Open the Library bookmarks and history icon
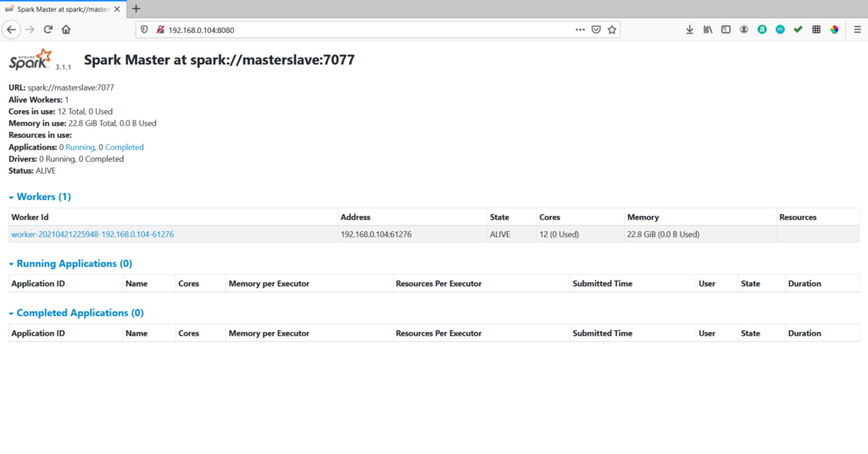Screen dimensions: 868x454 point(708,29)
